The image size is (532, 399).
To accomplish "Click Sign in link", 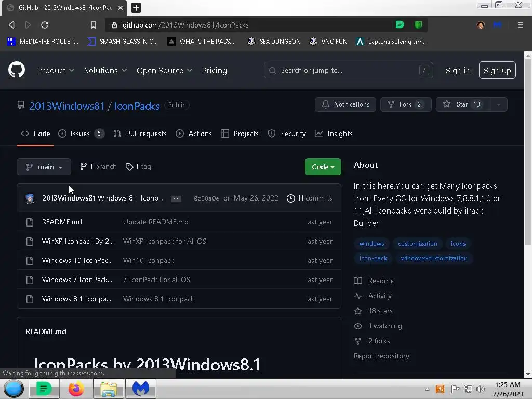I will click(x=458, y=70).
